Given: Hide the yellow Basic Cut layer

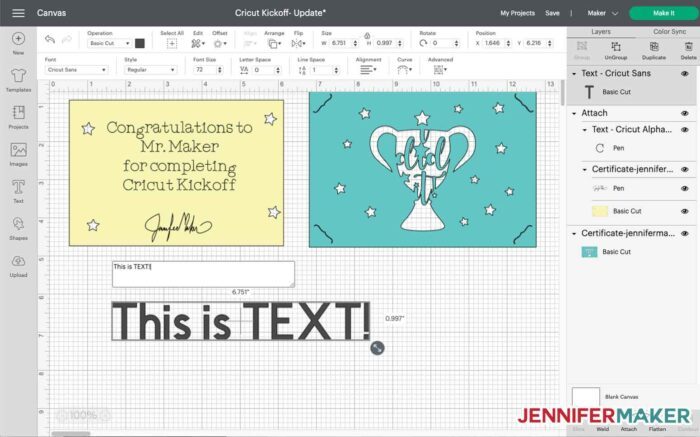Looking at the screenshot, I should click(684, 212).
